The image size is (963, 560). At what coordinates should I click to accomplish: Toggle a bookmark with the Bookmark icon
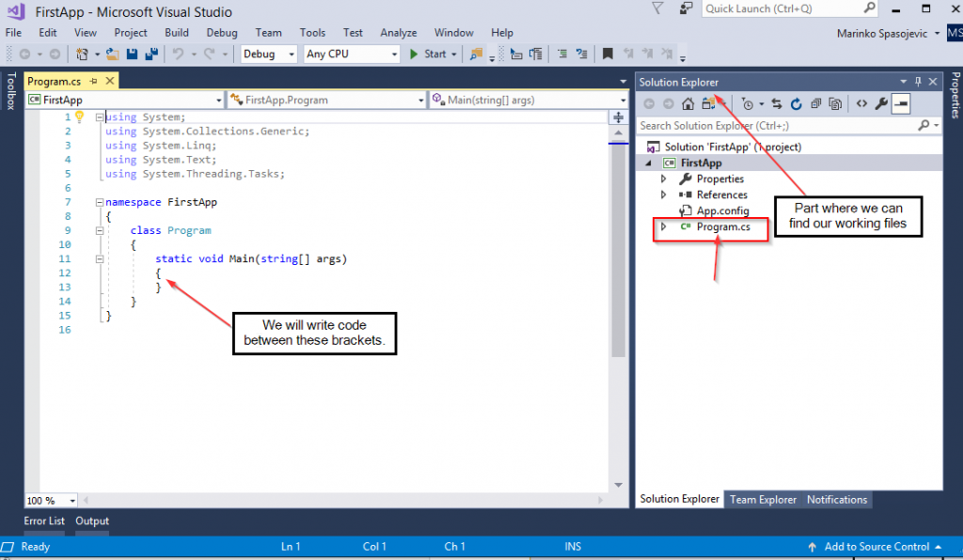point(608,54)
